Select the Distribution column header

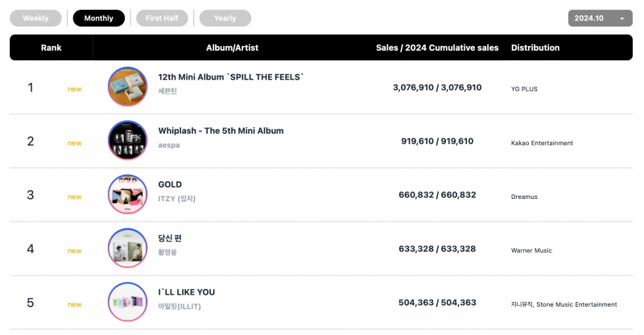point(535,48)
